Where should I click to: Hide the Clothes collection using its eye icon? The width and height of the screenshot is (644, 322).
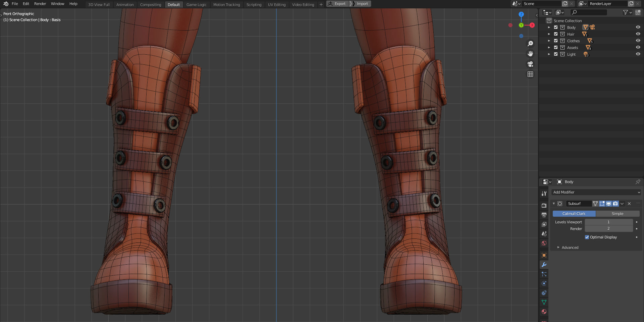(x=638, y=41)
